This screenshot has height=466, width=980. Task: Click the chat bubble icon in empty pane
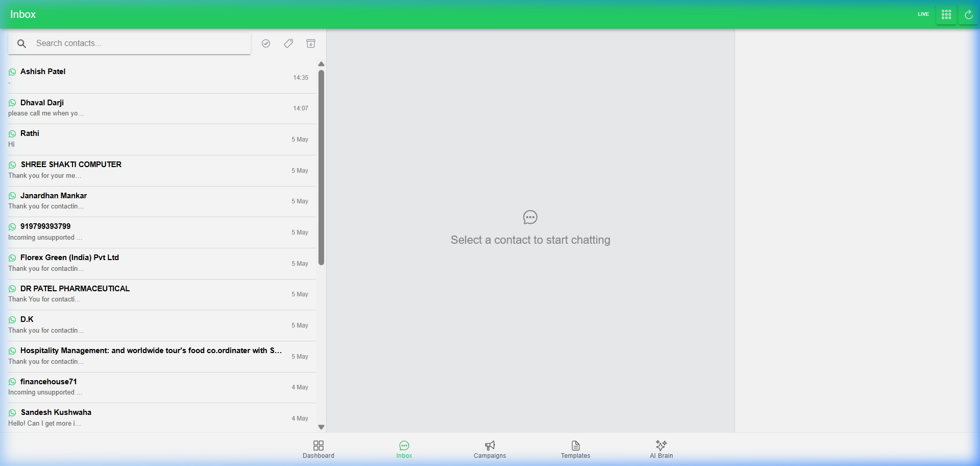pos(530,217)
